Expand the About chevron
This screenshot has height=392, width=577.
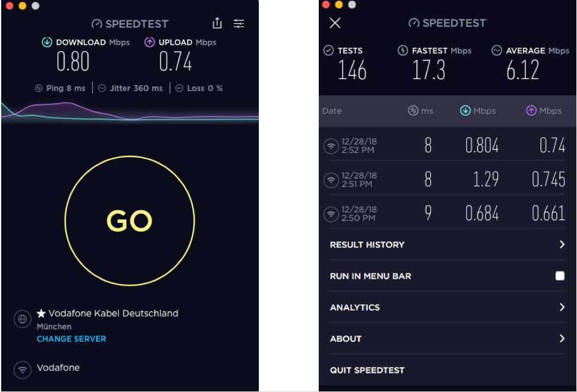coord(562,339)
